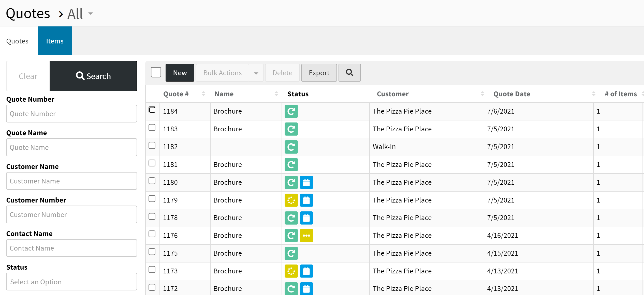
Task: Toggle the select-all checkbox in the toolbar
Action: tap(156, 72)
